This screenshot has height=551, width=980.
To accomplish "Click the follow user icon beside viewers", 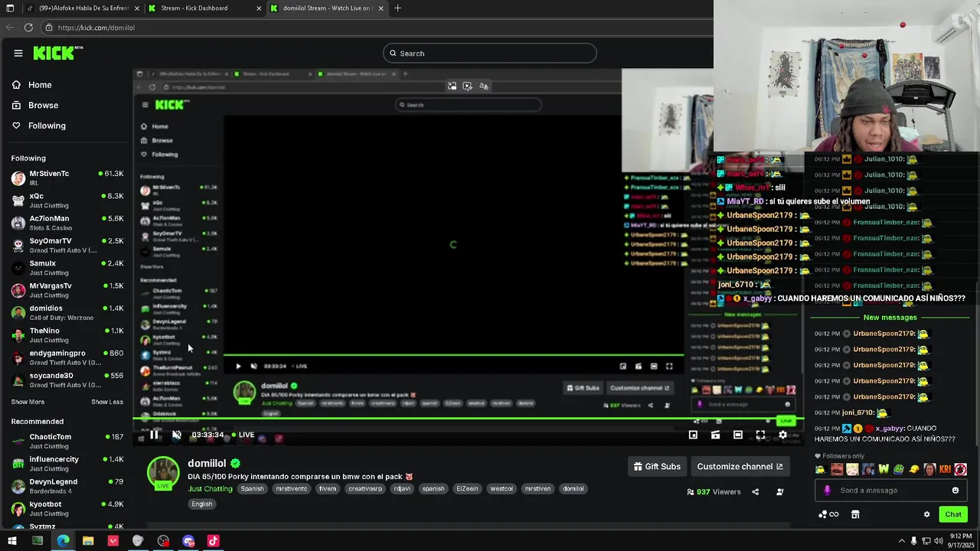I will coord(780,492).
